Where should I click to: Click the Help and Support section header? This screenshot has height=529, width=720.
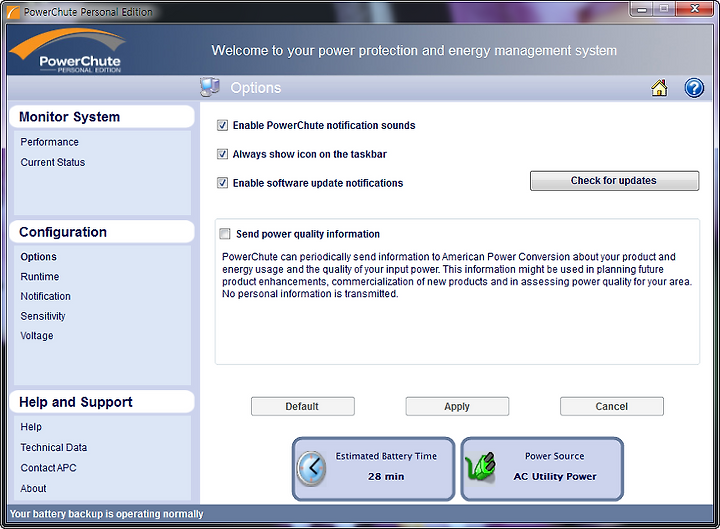pos(101,402)
